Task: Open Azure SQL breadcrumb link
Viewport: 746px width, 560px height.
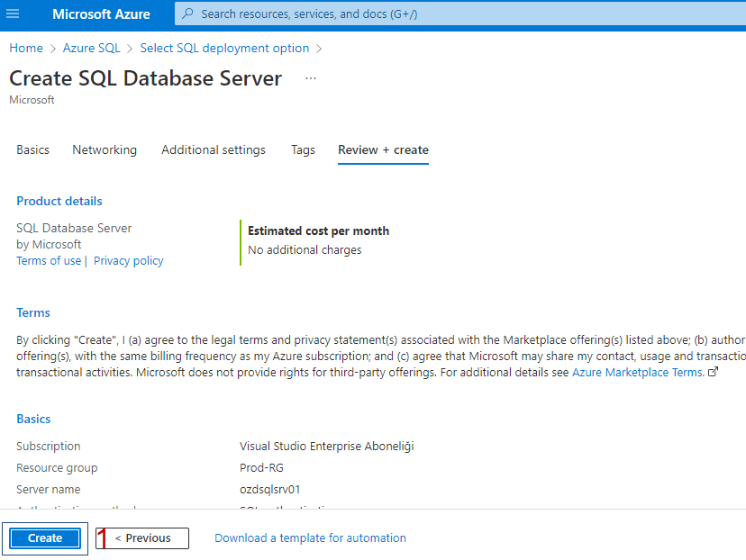Action: 91,48
